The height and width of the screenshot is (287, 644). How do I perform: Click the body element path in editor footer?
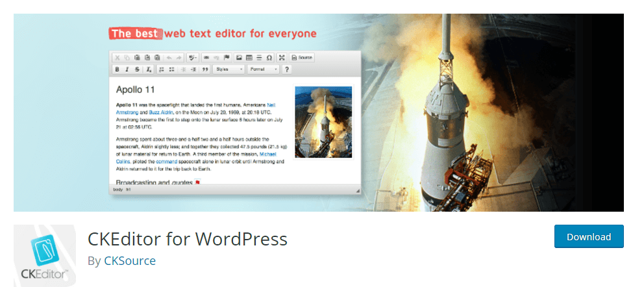pos(118,190)
